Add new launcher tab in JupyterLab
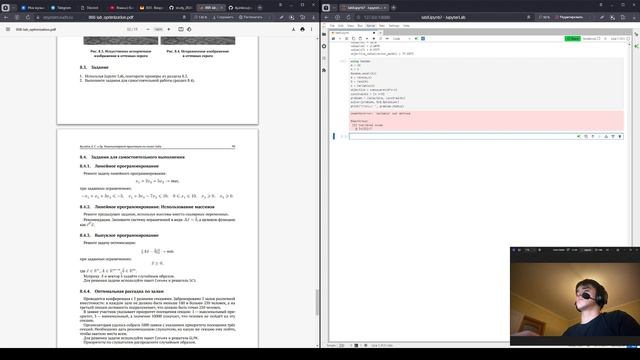Image resolution: width=640 pixels, height=360 pixels. point(380,33)
